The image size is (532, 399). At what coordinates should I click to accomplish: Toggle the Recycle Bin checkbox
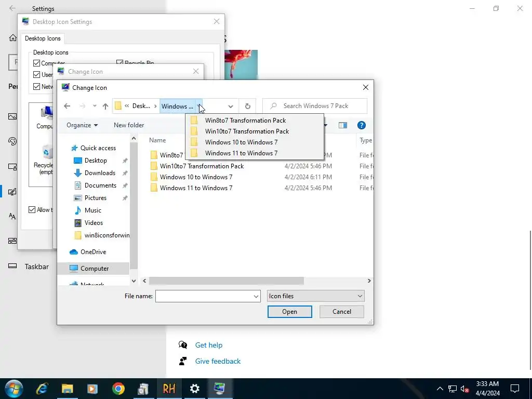(x=119, y=62)
